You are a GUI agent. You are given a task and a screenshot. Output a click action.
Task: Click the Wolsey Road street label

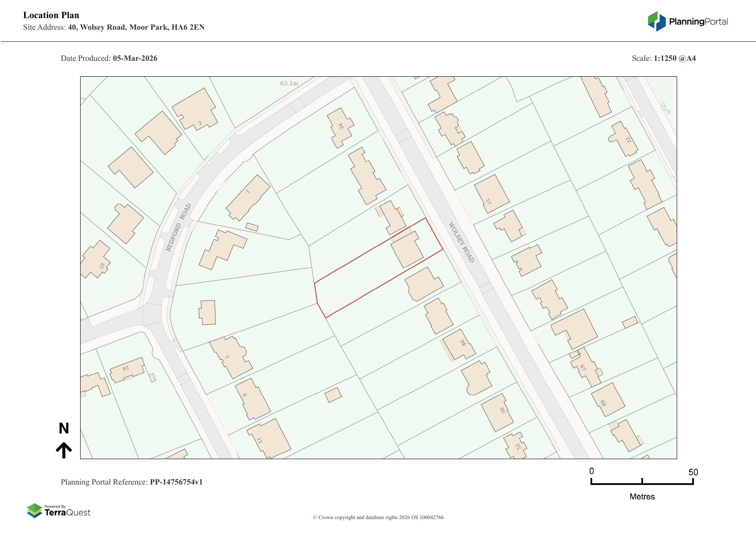pos(461,242)
